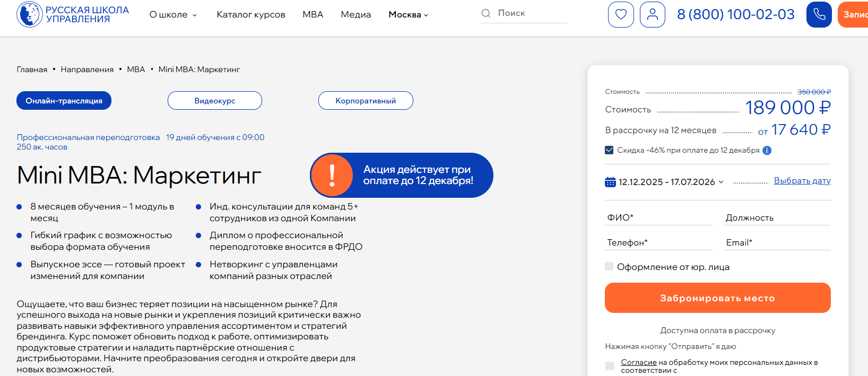The image size is (868, 376).
Task: Click the orange exclamation promo icon
Action: (x=332, y=176)
